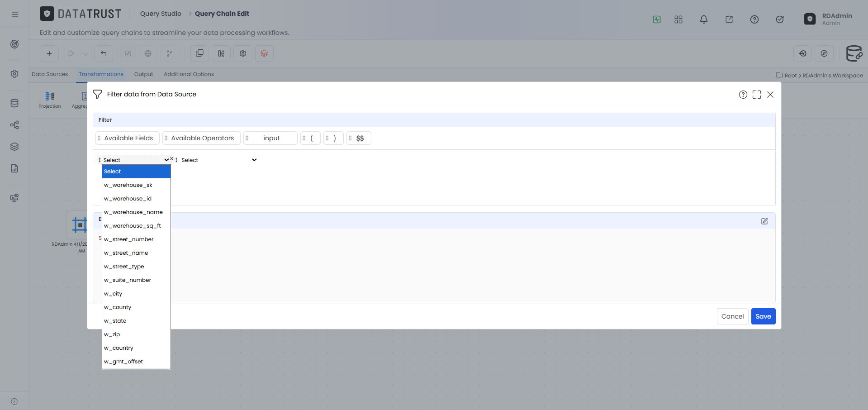This screenshot has height=410, width=868.
Task: Open the toolbar gear settings icon
Action: [x=243, y=53]
